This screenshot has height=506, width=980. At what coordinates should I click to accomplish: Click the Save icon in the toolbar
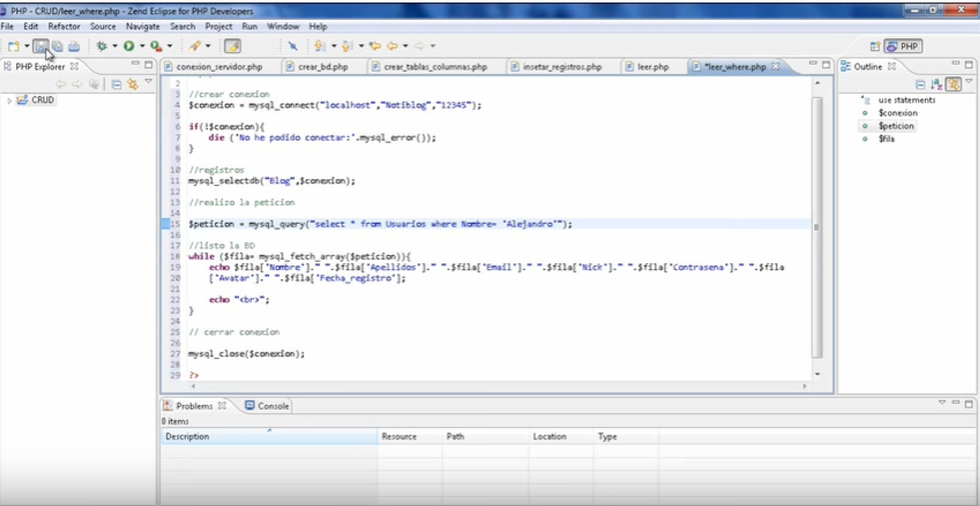pos(41,47)
